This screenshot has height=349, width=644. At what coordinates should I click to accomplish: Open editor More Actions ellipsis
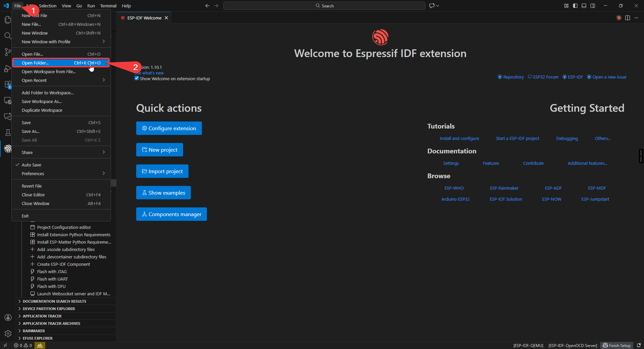point(636,18)
